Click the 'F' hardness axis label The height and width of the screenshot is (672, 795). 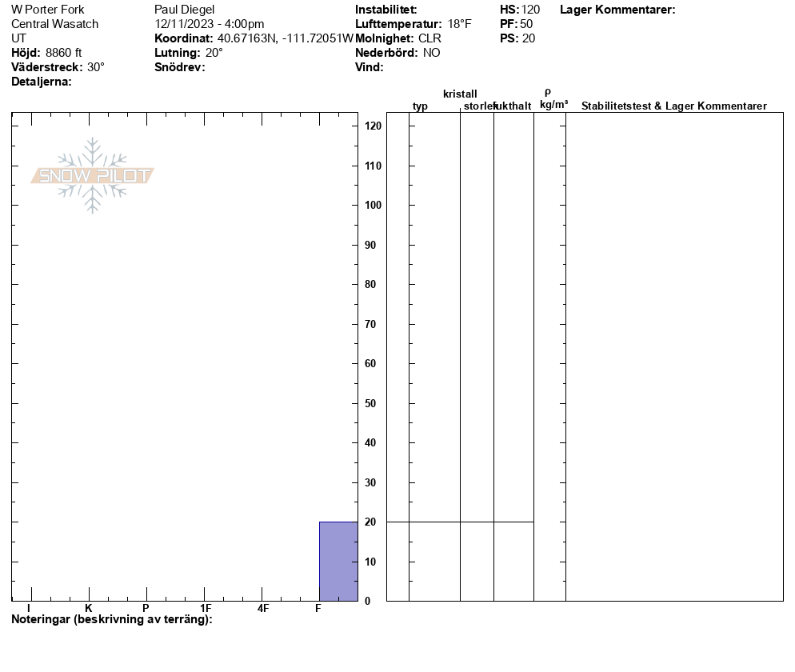coord(318,609)
